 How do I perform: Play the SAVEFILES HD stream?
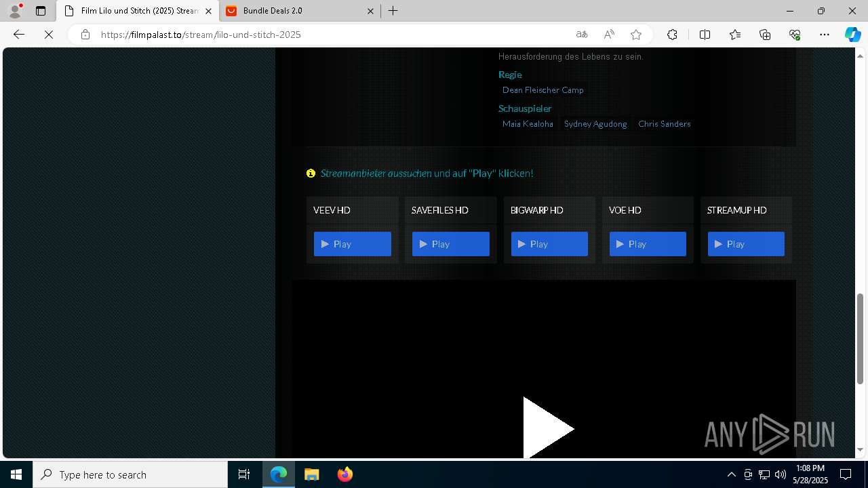tap(451, 244)
